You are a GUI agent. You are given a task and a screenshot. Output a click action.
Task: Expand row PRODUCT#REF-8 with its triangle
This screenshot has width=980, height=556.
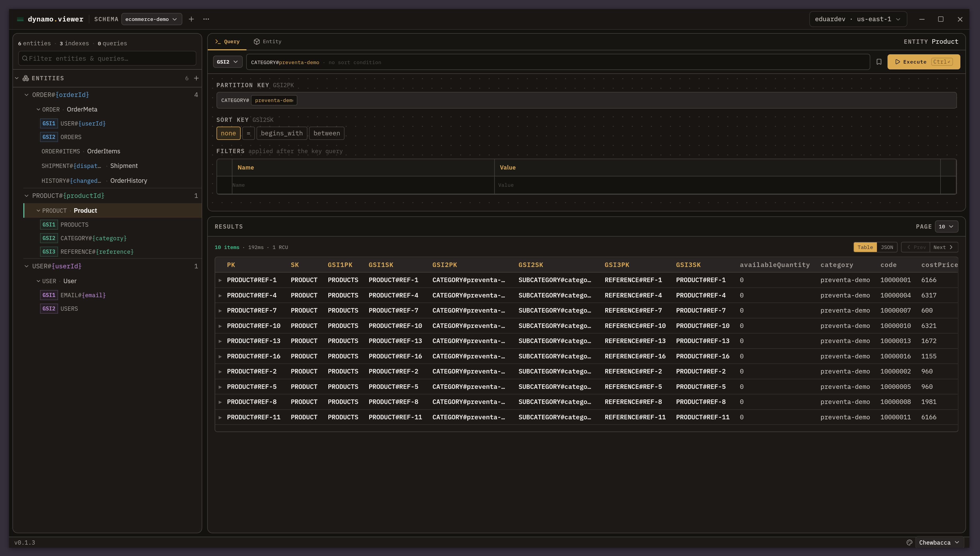coord(220,402)
